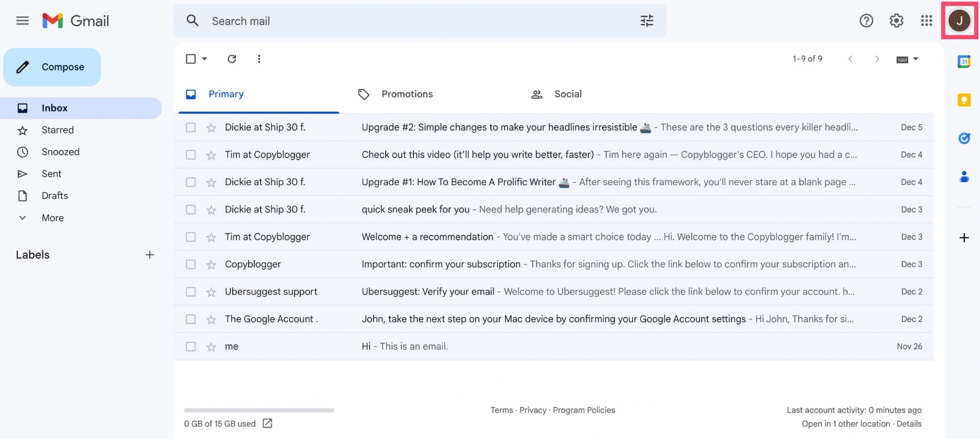
Task: Open the Terms link
Action: 501,410
